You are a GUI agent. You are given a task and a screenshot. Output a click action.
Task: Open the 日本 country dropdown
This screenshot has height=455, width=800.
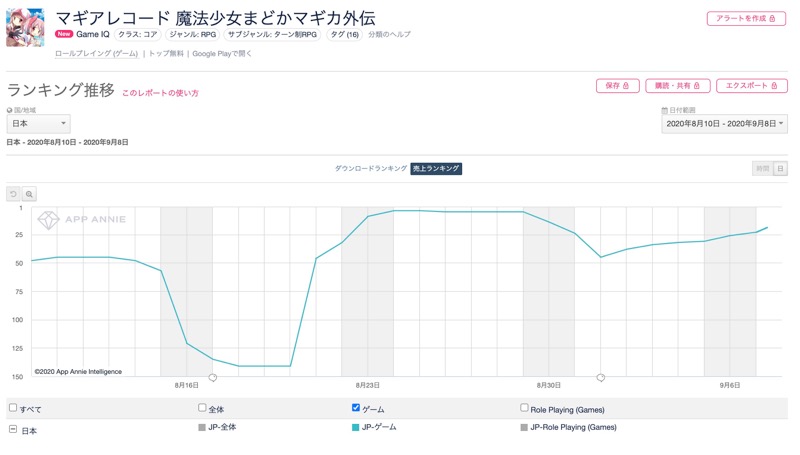pyautogui.click(x=38, y=123)
